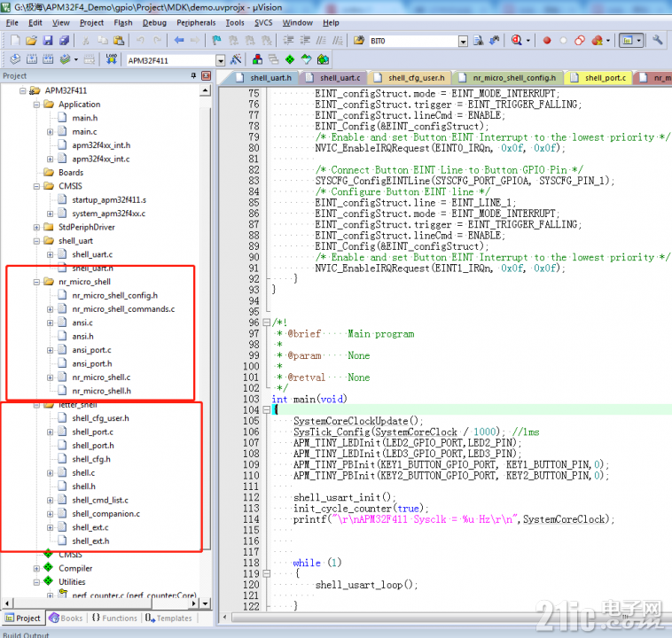Open Manage Project Items blocks icon
Viewport: 672px width, 638px height.
[x=258, y=59]
